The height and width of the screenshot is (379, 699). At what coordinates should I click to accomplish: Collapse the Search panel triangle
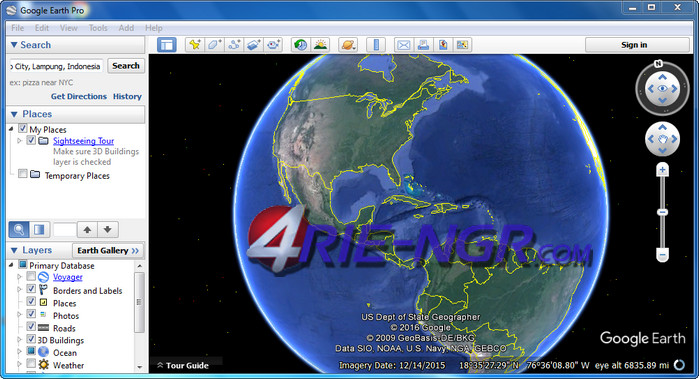14,45
